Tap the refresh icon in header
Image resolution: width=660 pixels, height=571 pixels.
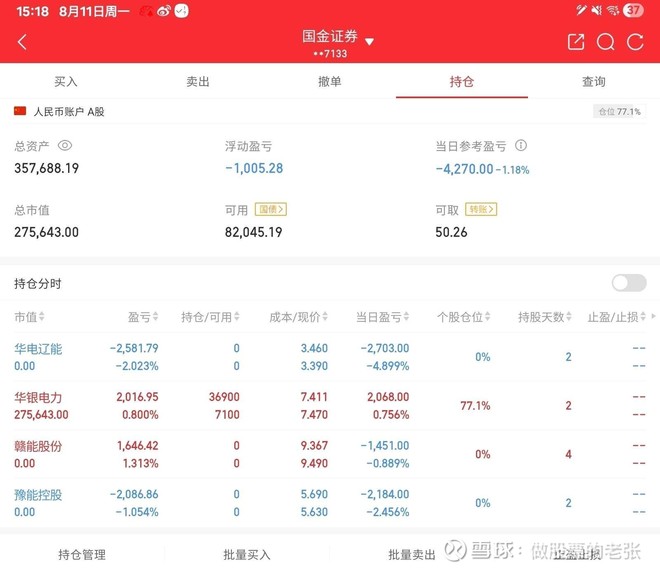point(635,42)
